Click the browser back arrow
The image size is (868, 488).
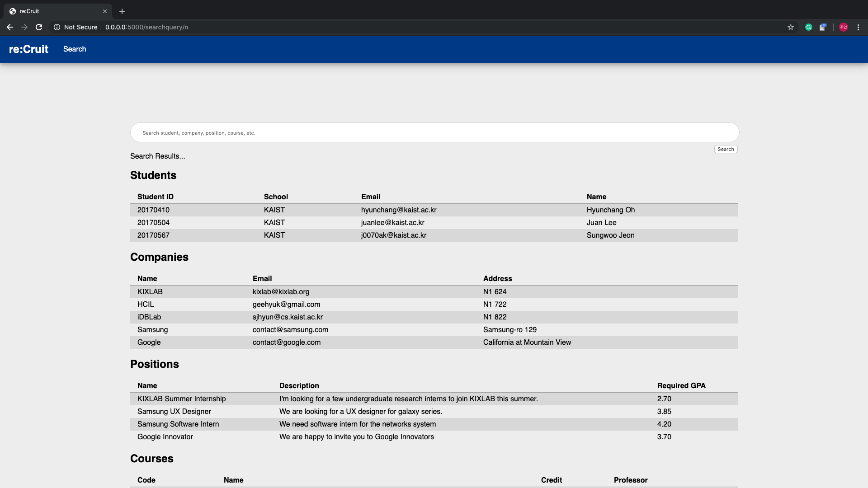10,27
